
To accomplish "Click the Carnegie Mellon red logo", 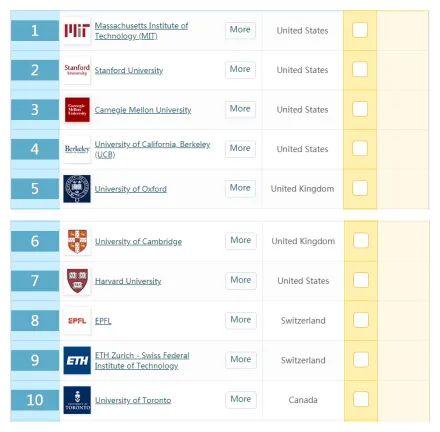I will coord(77,110).
